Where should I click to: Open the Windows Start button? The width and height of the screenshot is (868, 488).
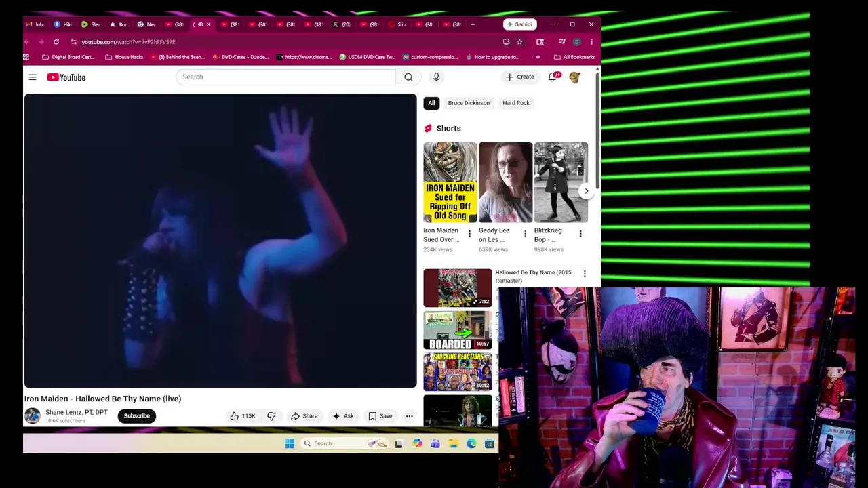click(x=290, y=443)
